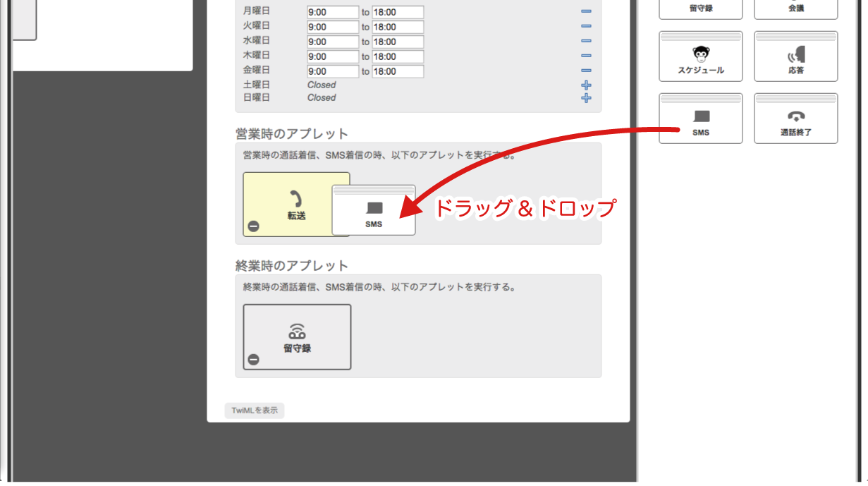
Task: Click the 終業時のアプレット heading
Action: (292, 265)
